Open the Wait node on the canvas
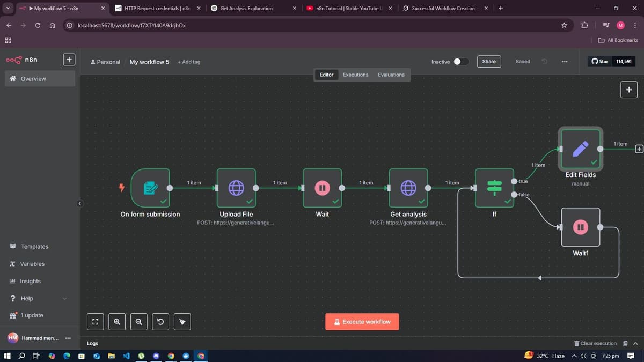This screenshot has width=644, height=362. (322, 188)
